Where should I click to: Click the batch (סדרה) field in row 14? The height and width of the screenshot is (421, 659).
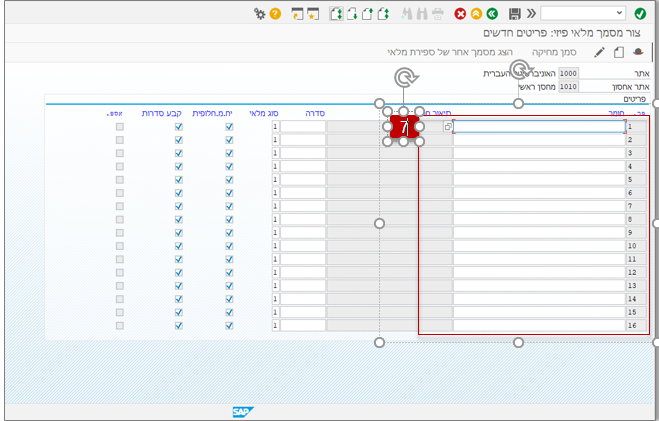303,299
